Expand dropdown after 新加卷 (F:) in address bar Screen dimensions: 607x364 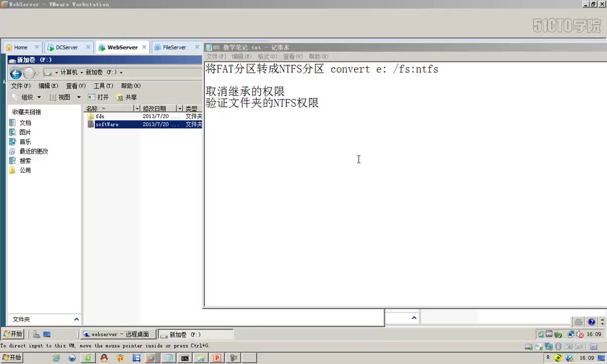click(x=121, y=73)
